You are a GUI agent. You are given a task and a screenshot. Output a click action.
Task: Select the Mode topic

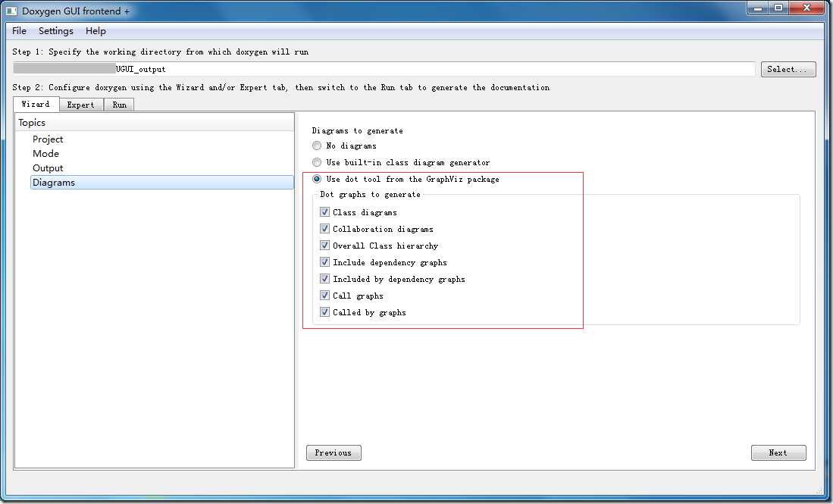click(x=45, y=154)
